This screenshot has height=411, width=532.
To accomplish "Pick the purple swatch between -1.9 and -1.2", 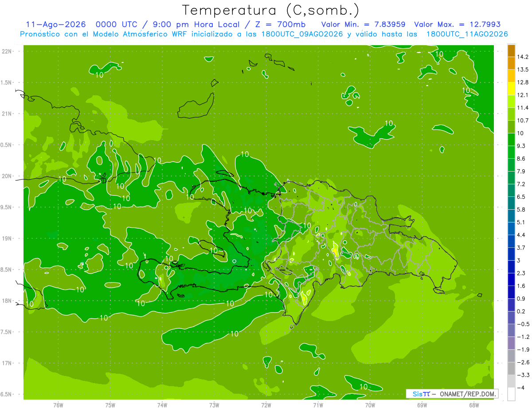I will (511, 343).
